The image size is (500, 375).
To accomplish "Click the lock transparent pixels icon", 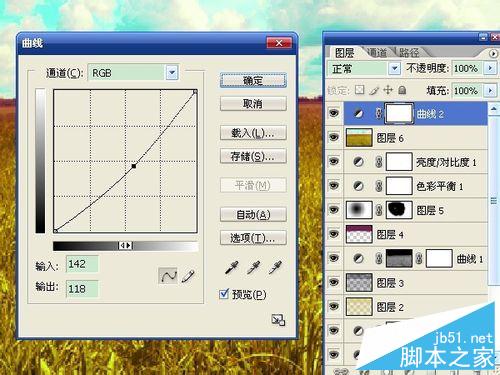I will 359,90.
